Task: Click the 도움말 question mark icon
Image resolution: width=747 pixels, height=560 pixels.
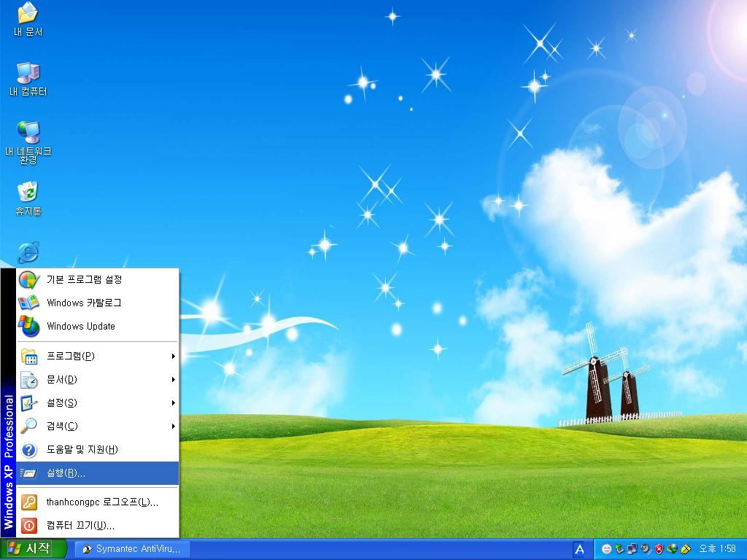Action: click(x=29, y=449)
